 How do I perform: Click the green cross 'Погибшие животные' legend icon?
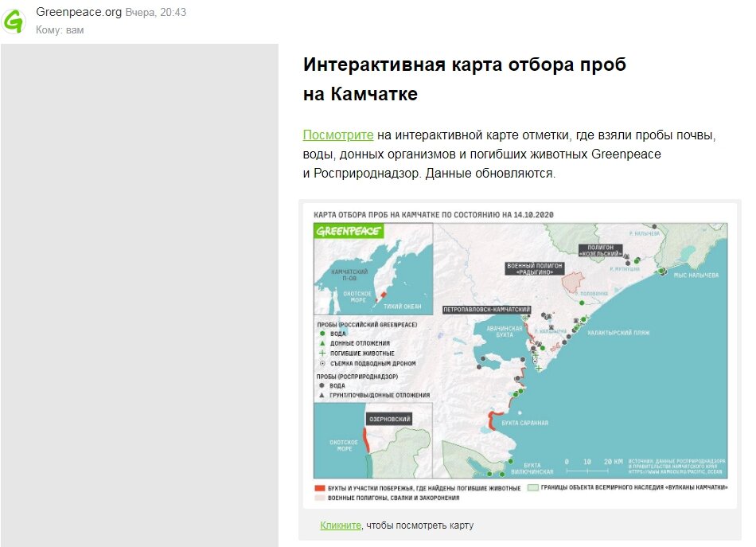322,353
